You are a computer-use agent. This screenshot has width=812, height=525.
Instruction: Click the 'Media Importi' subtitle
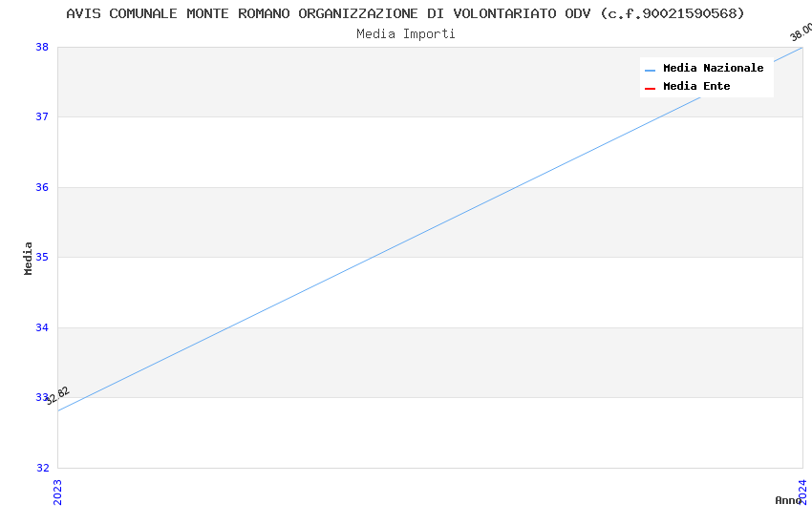[x=405, y=33]
